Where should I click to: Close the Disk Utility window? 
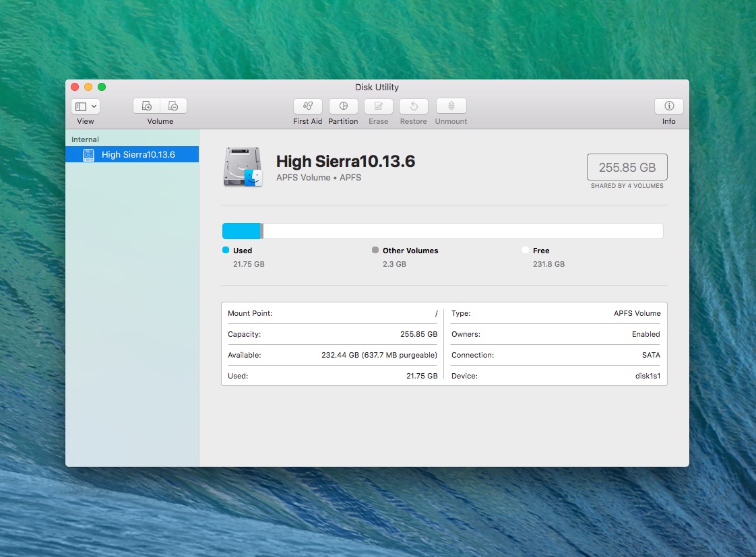(75, 87)
